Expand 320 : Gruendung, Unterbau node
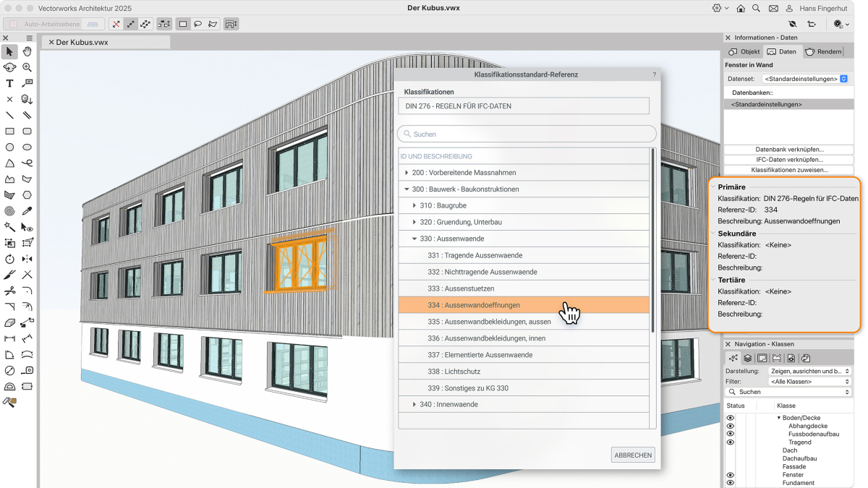The image size is (868, 488). click(414, 222)
